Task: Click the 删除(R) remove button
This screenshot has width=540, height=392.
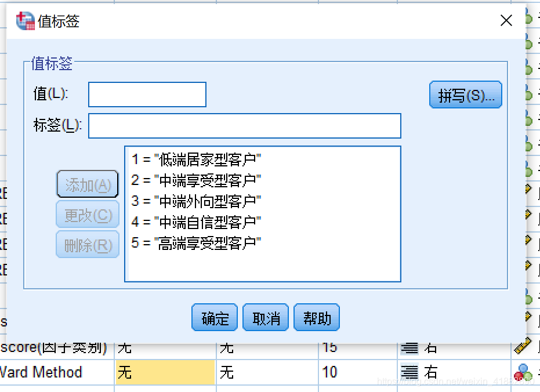Action: (x=87, y=244)
